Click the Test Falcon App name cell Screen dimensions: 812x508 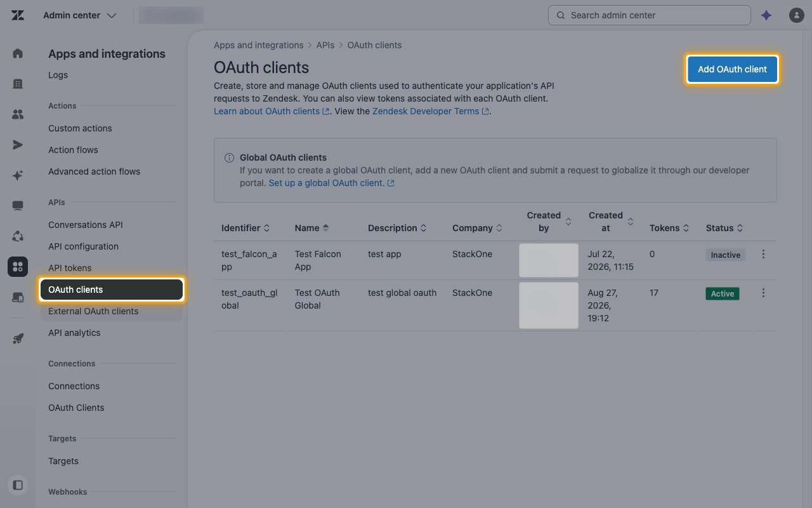318,260
